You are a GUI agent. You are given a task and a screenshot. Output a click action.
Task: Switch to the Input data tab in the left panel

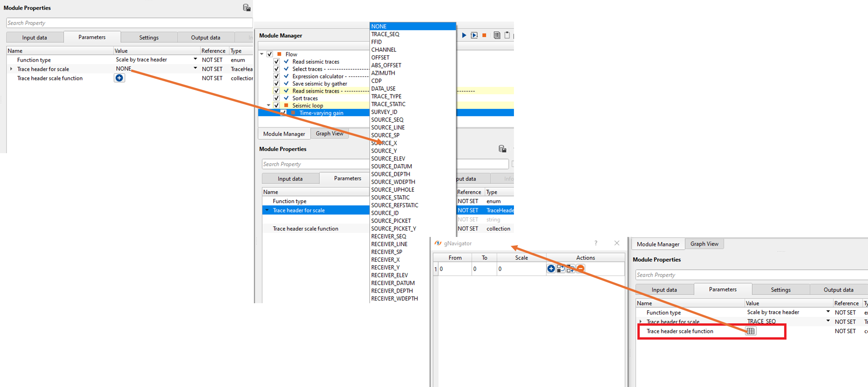(x=35, y=37)
